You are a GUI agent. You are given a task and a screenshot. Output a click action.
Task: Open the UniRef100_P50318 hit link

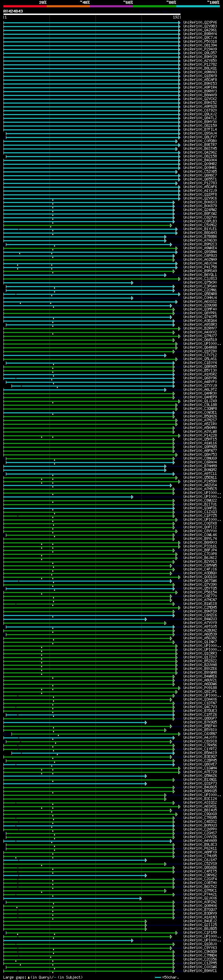coord(200,41)
